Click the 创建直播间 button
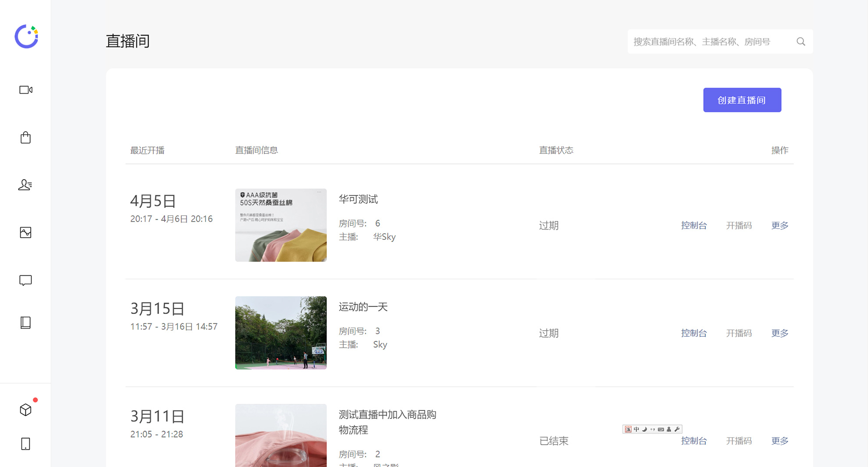The height and width of the screenshot is (467, 868). [x=742, y=100]
